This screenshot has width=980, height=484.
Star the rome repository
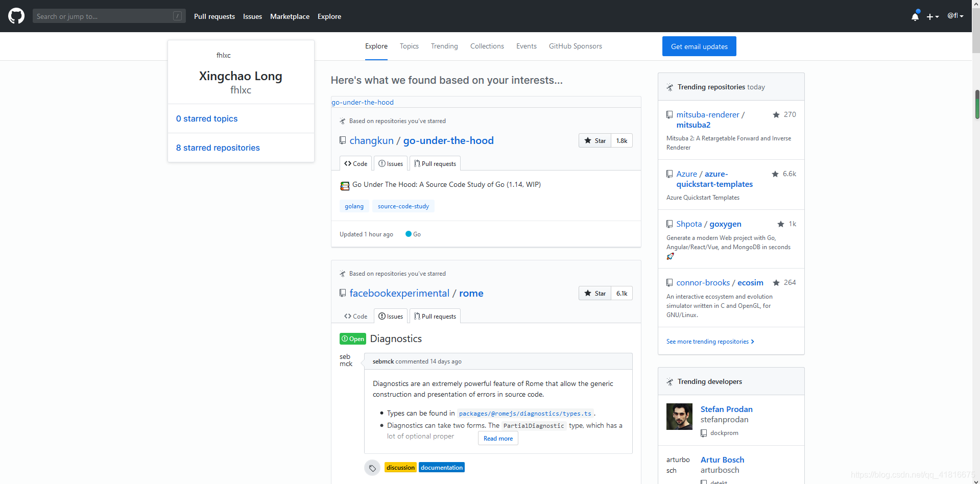pyautogui.click(x=595, y=293)
